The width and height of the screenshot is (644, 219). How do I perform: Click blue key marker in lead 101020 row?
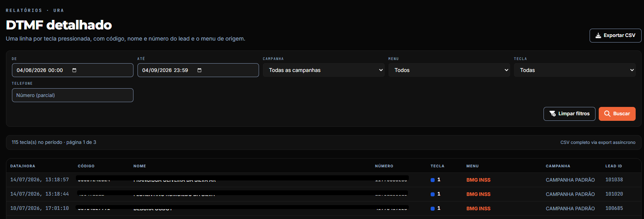(433, 194)
